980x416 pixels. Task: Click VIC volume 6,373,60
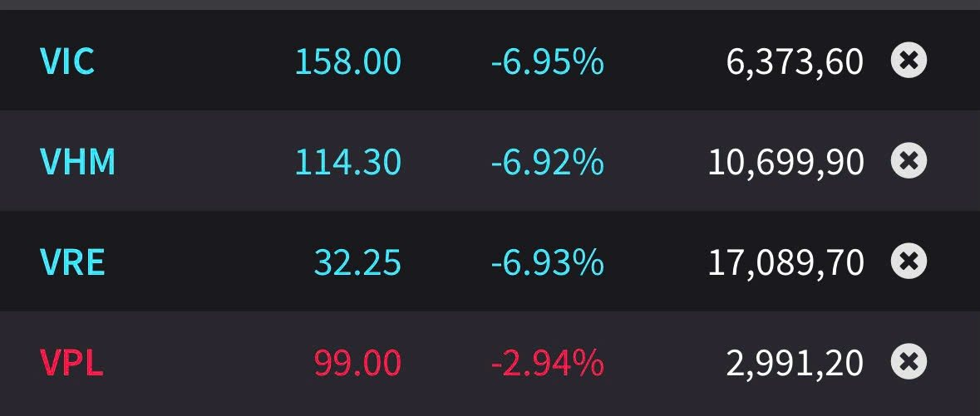[x=795, y=61]
